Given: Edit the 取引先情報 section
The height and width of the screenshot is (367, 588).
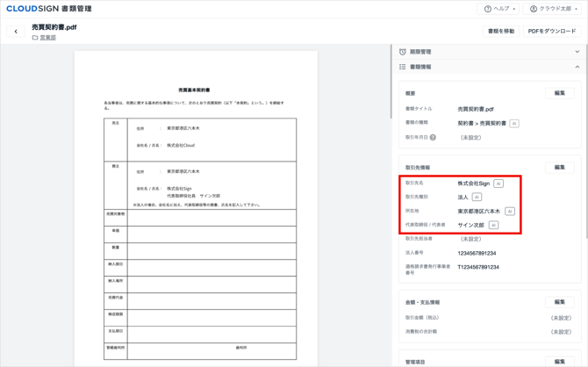Looking at the screenshot, I should click(560, 168).
